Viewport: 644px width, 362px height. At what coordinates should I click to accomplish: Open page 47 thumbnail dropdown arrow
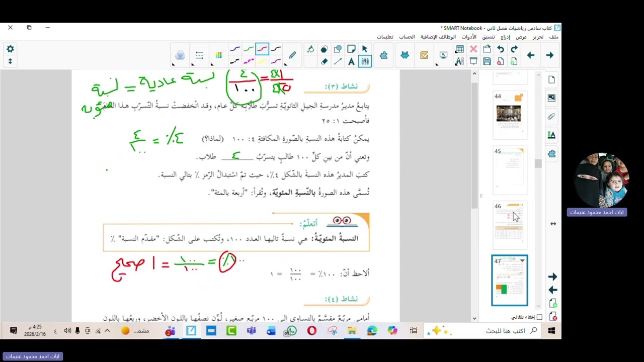[522, 260]
